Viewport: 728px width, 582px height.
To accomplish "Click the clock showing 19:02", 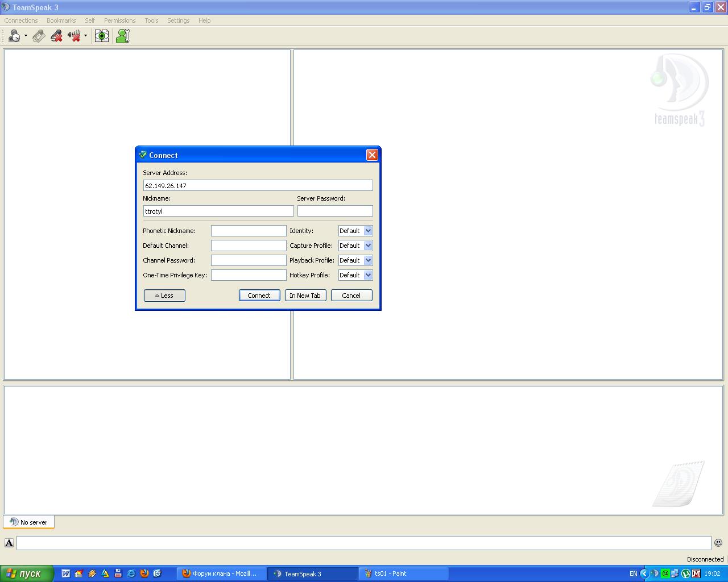I will click(712, 573).
